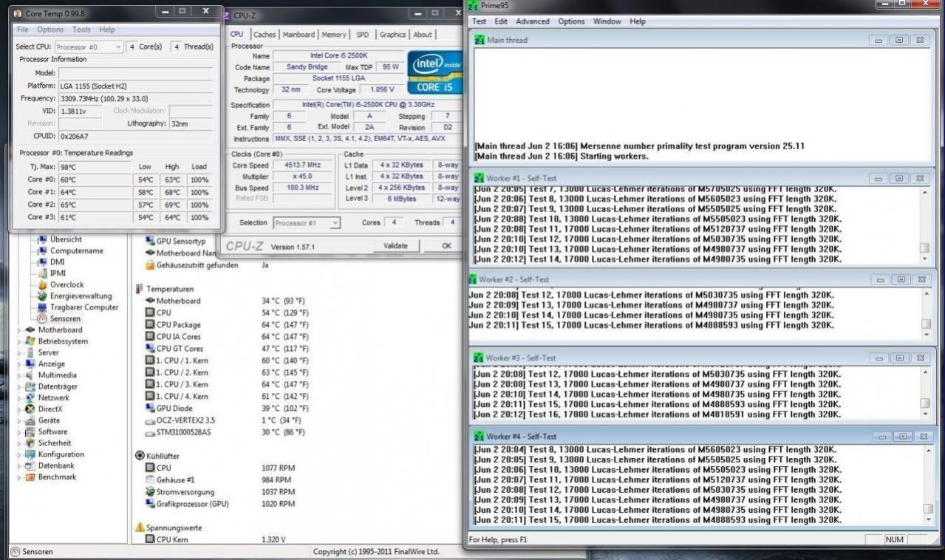Click the Geräte icon in the tree

click(30, 420)
